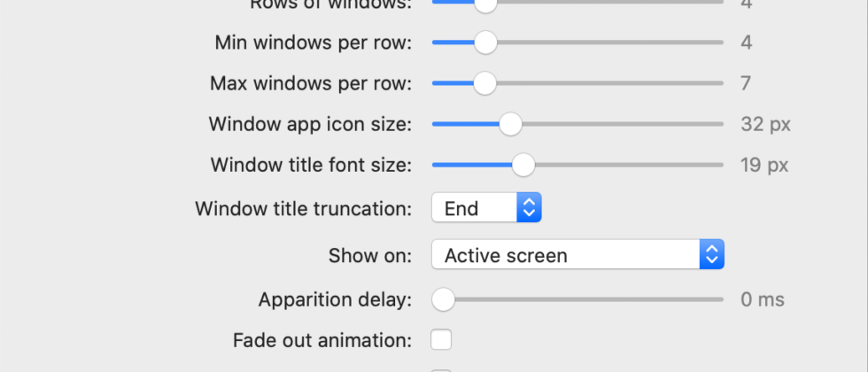Select the Window app icon size slider handle
The image size is (868, 372).
click(x=510, y=124)
